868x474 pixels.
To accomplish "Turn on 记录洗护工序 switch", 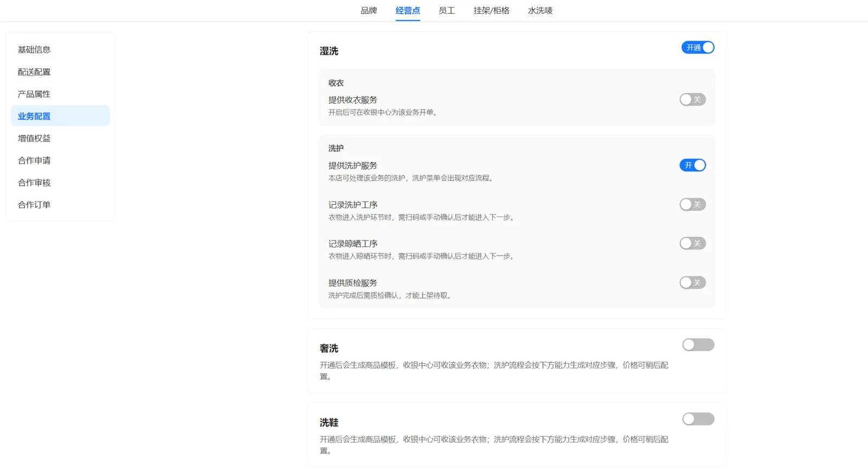I will pyautogui.click(x=692, y=204).
